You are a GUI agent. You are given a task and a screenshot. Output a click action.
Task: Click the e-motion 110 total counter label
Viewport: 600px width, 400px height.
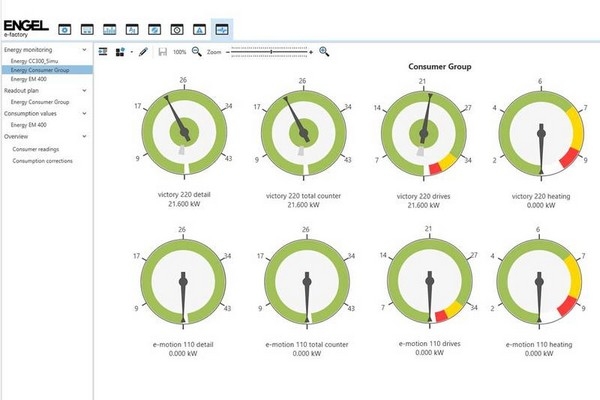click(307, 344)
